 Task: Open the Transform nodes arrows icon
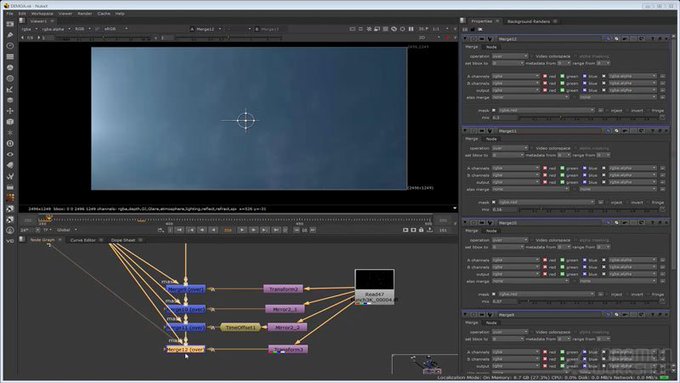pos(10,111)
